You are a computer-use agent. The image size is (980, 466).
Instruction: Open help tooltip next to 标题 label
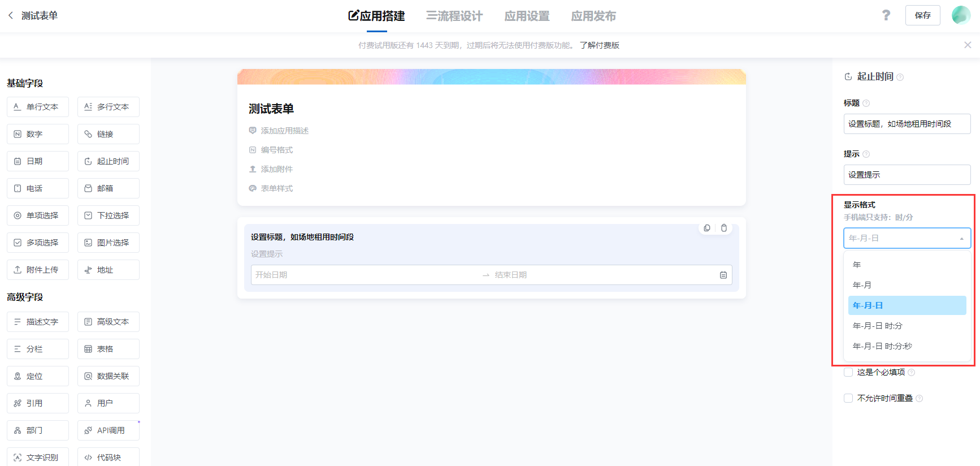point(866,103)
